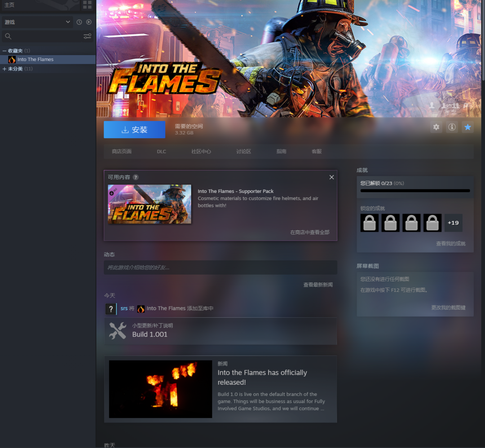This screenshot has height=448, width=485.
Task: Click the Into The Flames - Supporter Pack title
Action: pyautogui.click(x=236, y=191)
